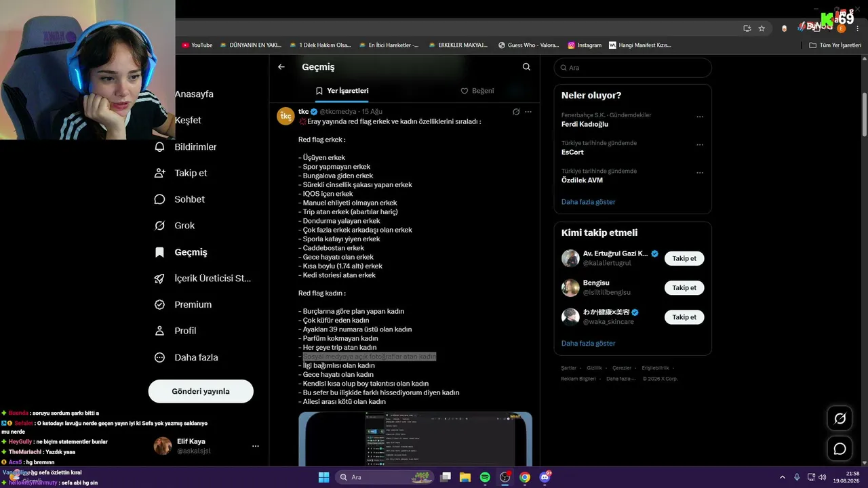This screenshot has width=868, height=488.
Task: Open the floating Grok button
Action: [x=840, y=419]
